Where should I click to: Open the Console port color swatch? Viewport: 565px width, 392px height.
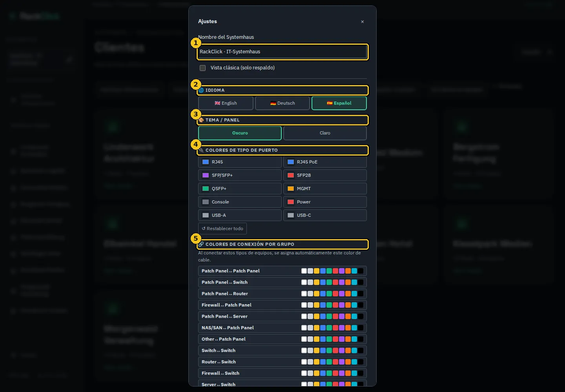pyautogui.click(x=206, y=202)
